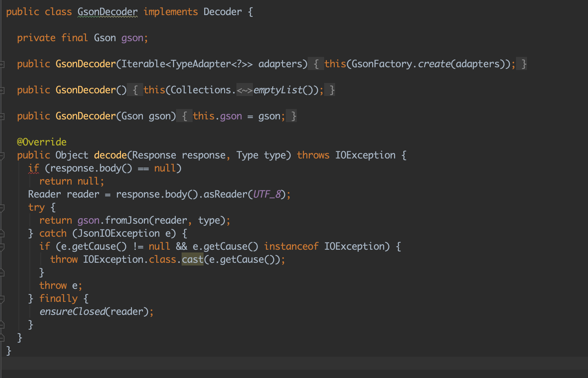Collapse the try block via gutter marker
Image resolution: width=588 pixels, height=378 pixels.
[2, 208]
